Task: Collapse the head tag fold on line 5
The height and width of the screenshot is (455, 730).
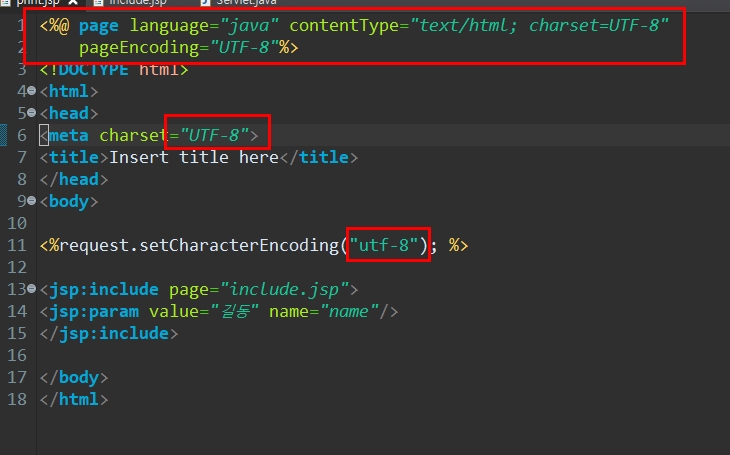Action: tap(31, 112)
